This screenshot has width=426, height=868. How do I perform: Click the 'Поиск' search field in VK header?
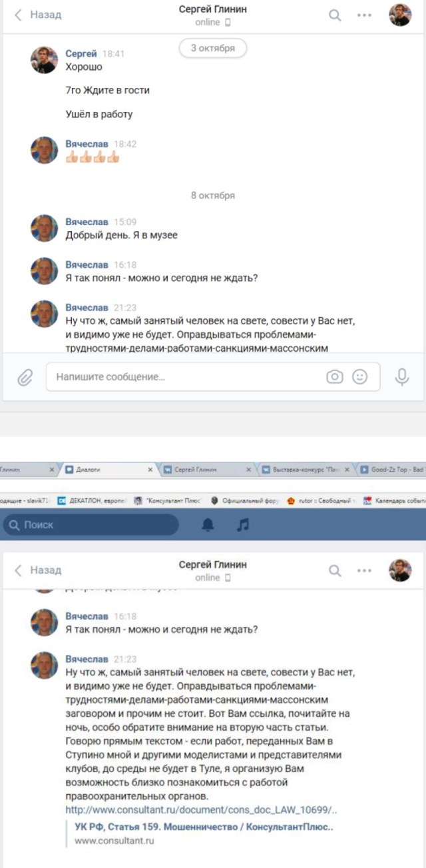91,525
